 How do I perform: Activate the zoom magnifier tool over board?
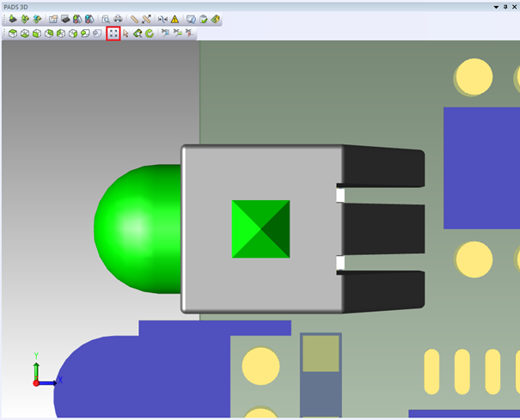pos(138,33)
